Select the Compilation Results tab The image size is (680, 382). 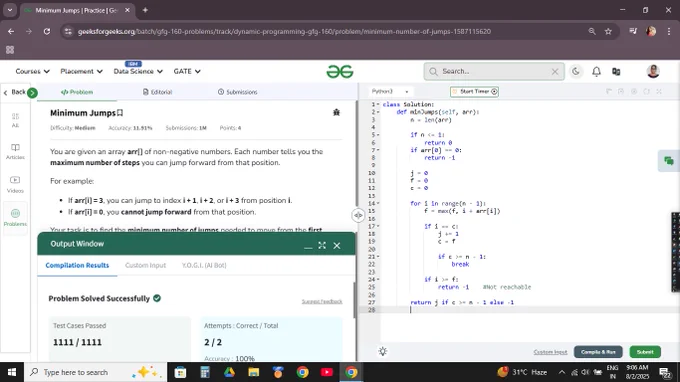(77, 265)
